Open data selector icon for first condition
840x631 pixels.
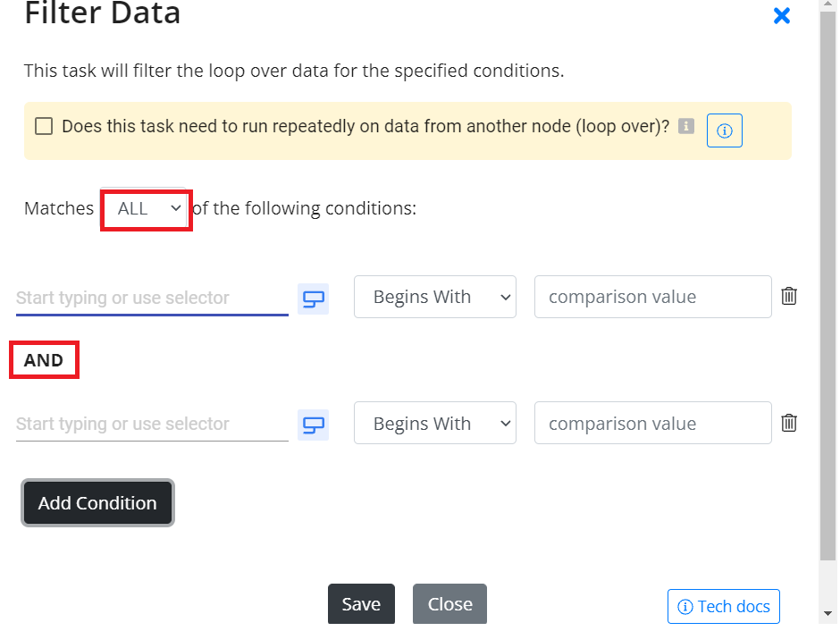(313, 299)
